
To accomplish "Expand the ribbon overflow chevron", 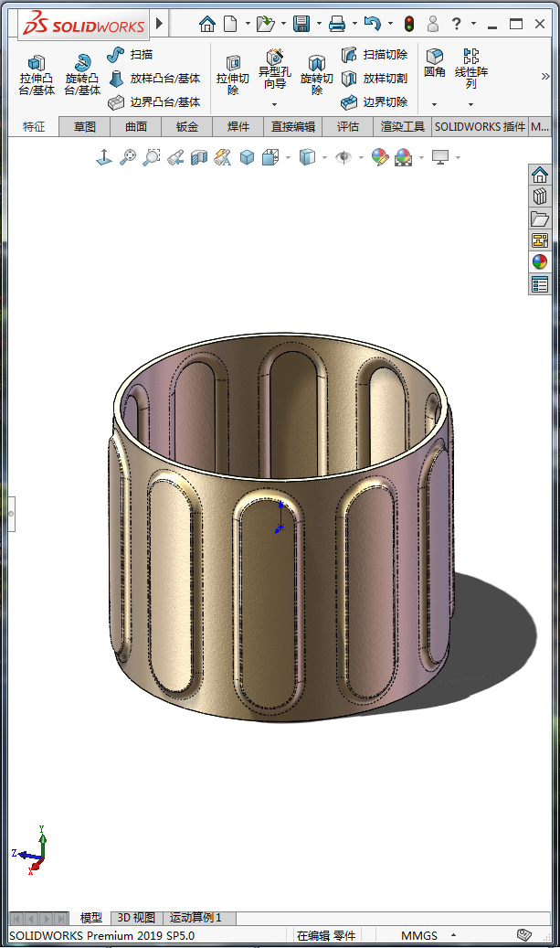I will [544, 76].
